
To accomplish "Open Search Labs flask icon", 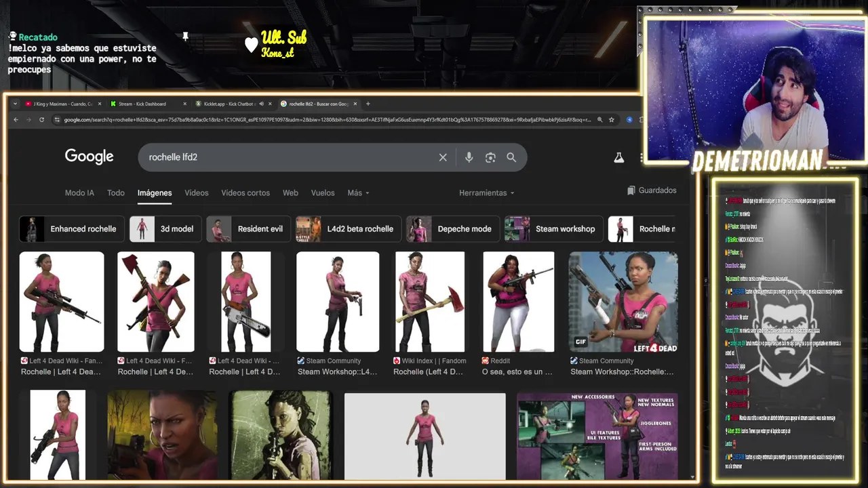I will tap(618, 157).
